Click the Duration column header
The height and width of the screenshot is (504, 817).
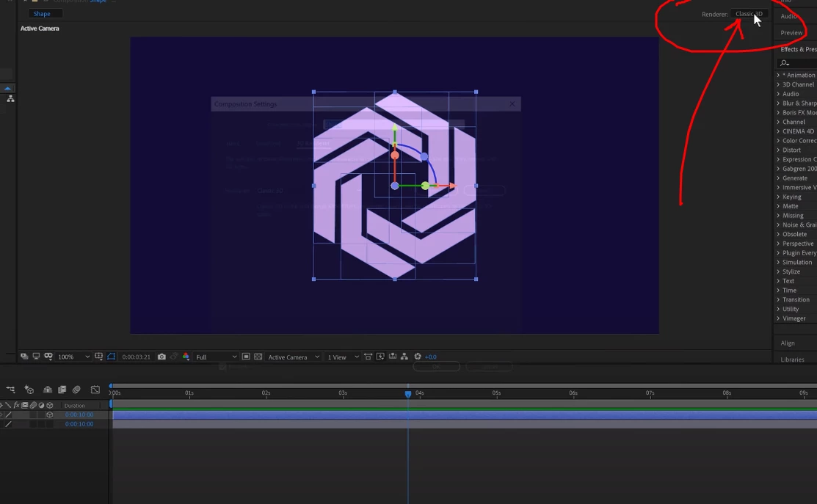(x=75, y=406)
